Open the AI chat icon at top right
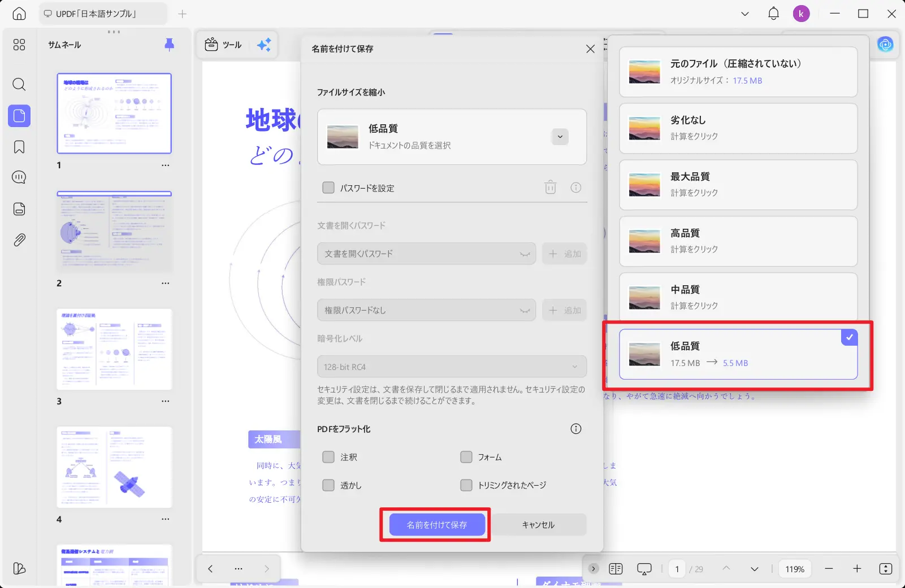The image size is (905, 588). pyautogui.click(x=885, y=44)
